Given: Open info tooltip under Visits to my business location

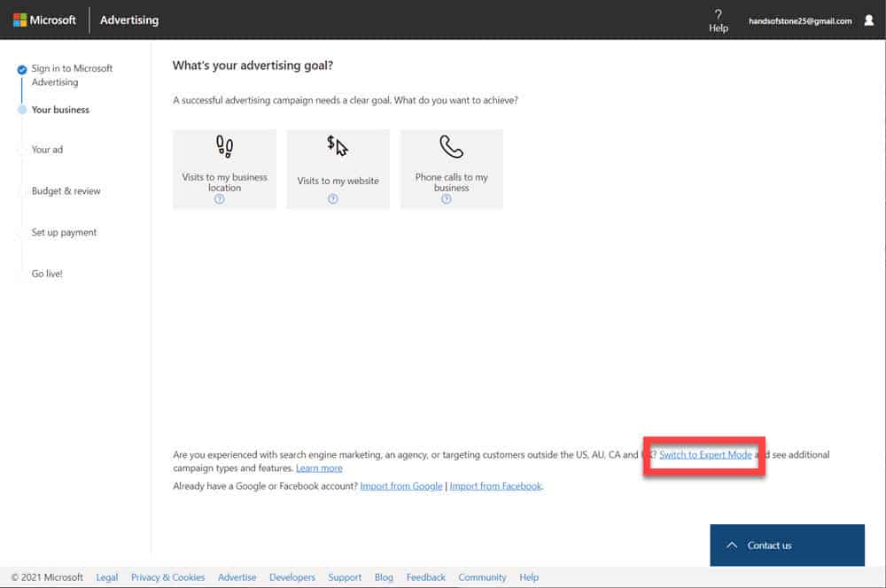Looking at the screenshot, I should 219,199.
